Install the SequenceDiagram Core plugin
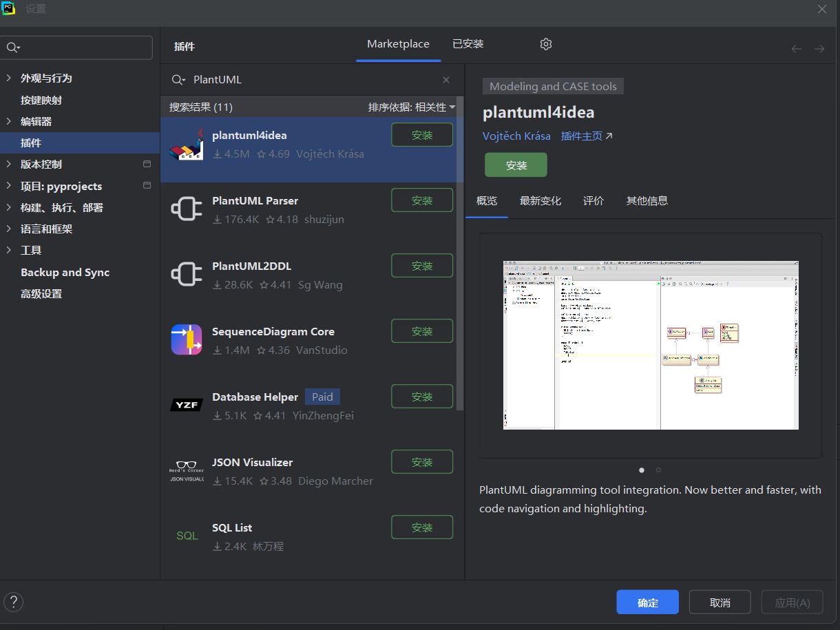This screenshot has height=630, width=840. (422, 331)
